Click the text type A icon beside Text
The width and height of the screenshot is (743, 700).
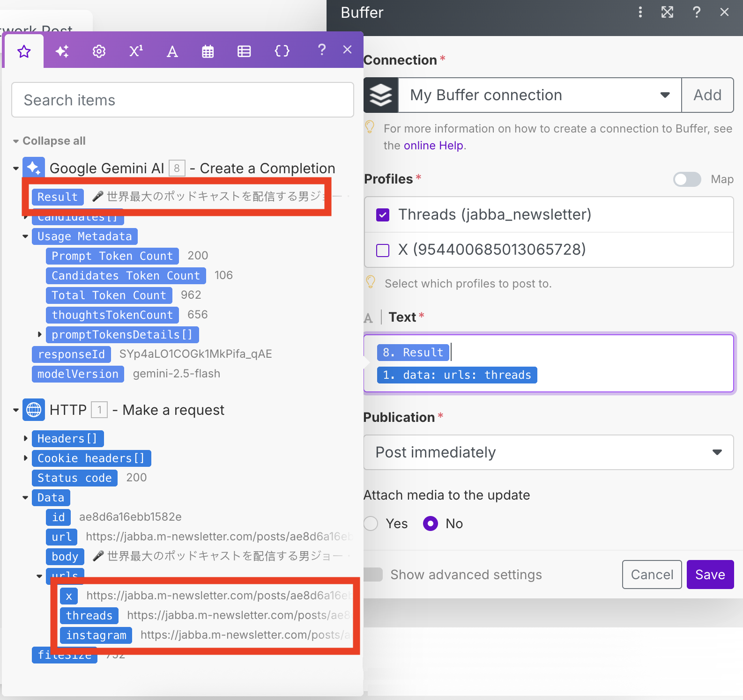(368, 318)
